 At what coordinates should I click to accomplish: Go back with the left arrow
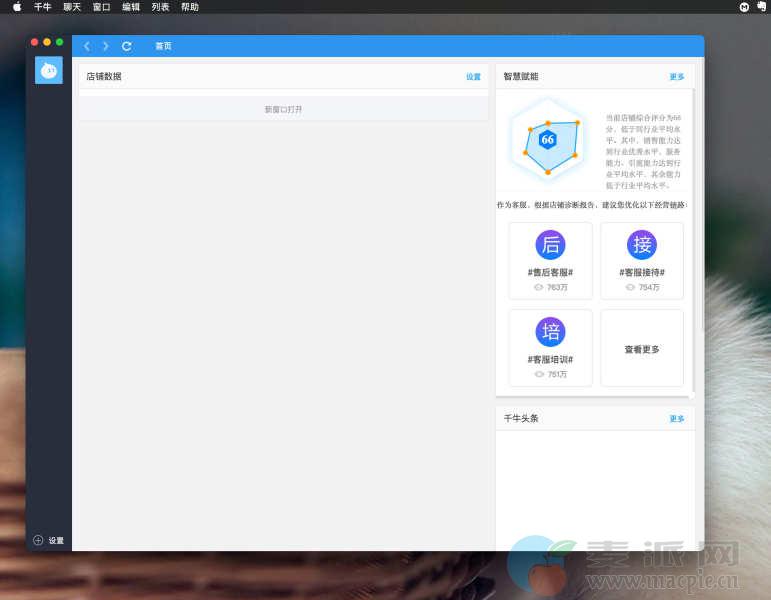coord(87,46)
